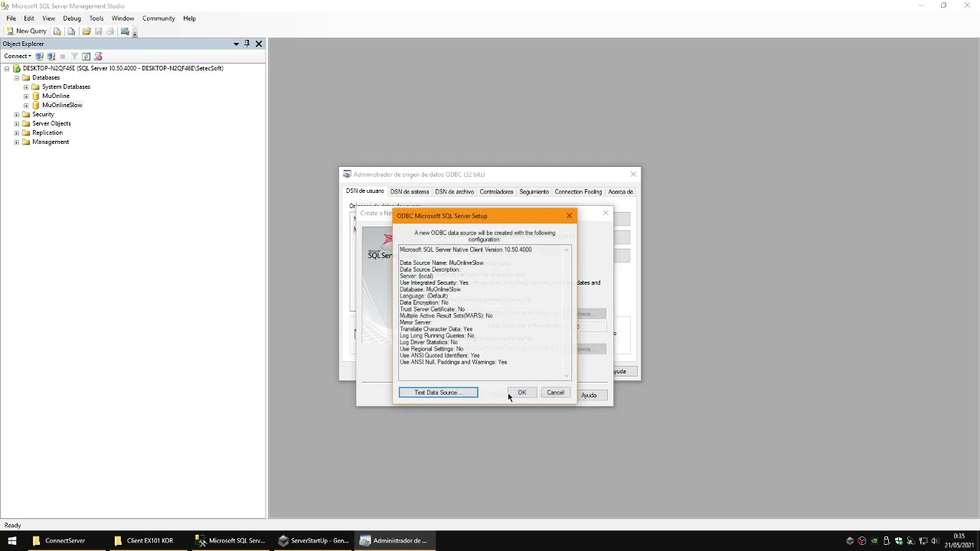
Task: Open the Edit menu
Action: (29, 18)
